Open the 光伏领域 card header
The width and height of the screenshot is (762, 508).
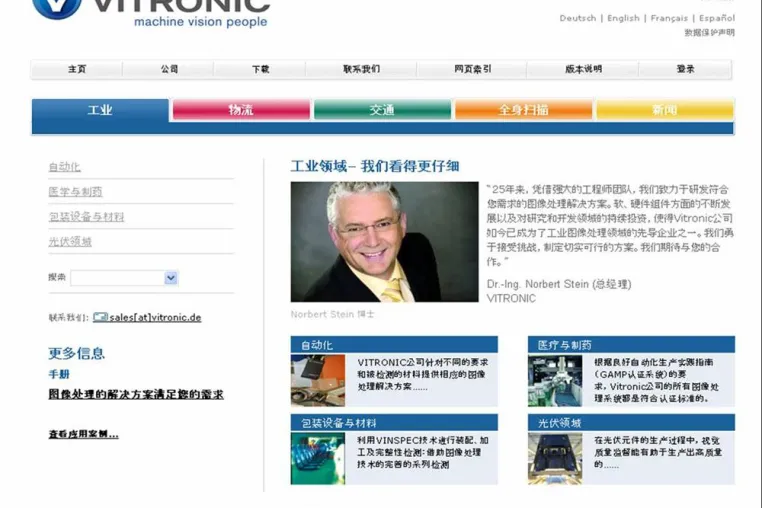pos(631,422)
